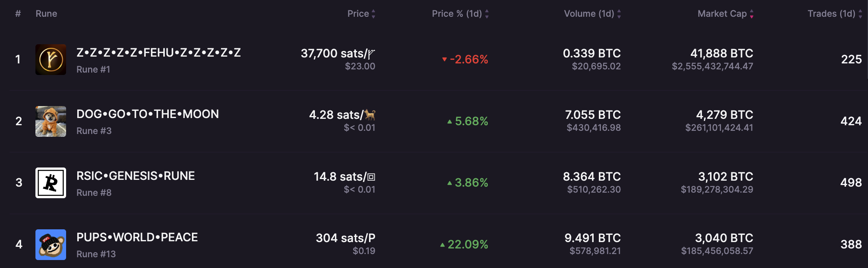The image size is (868, 268).
Task: Select the # rank column header
Action: point(18,14)
